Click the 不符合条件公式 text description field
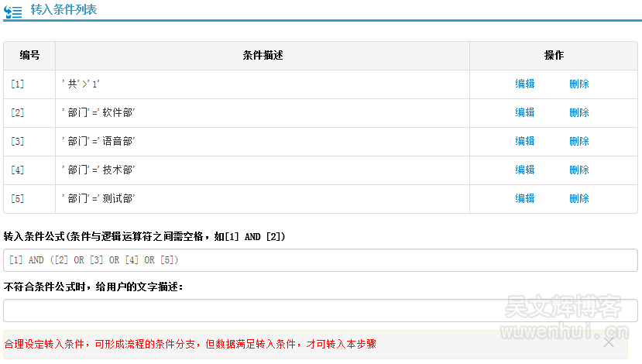642x364 pixels. (x=321, y=311)
